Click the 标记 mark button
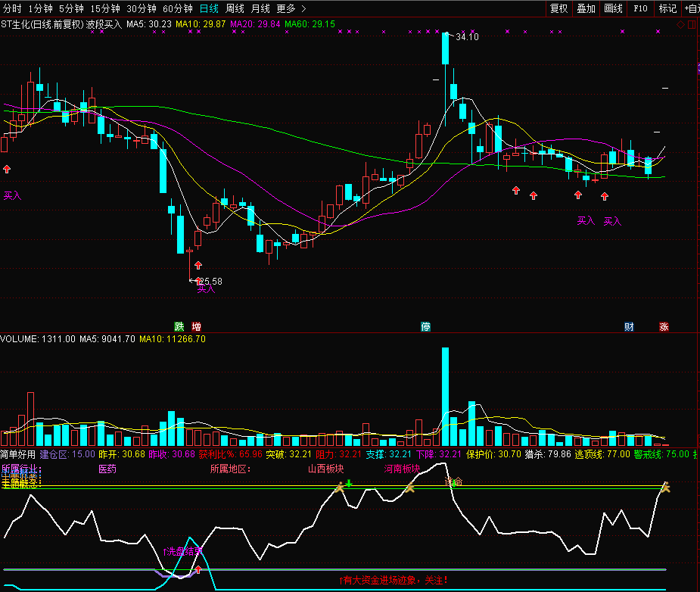This screenshot has width=700, height=592. click(667, 8)
